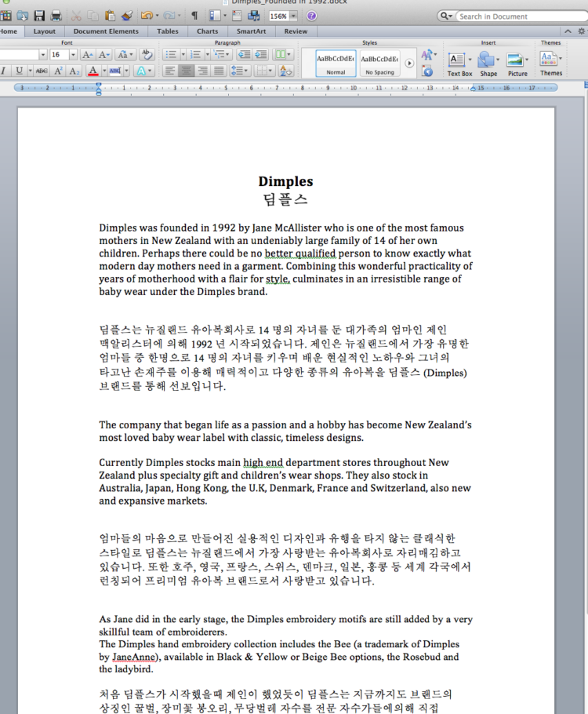588x714 pixels.
Task: Print the document using the printer icon
Action: click(x=56, y=16)
